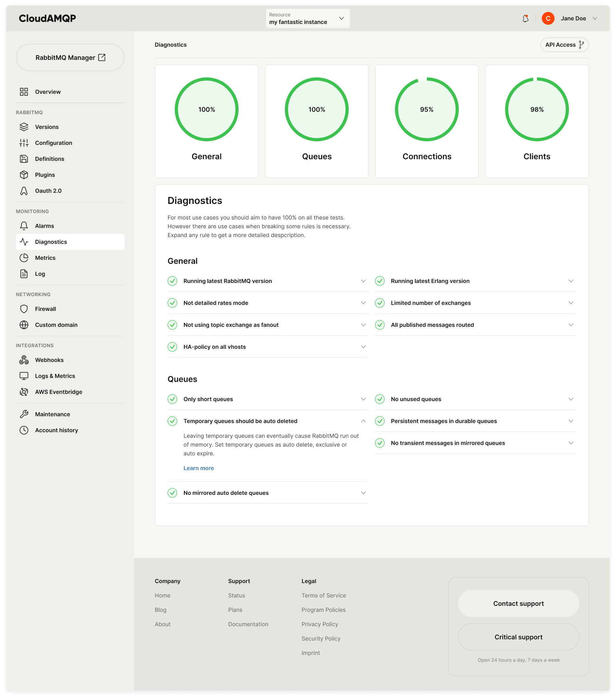
Task: Click the Metrics pie chart icon
Action: (x=24, y=258)
